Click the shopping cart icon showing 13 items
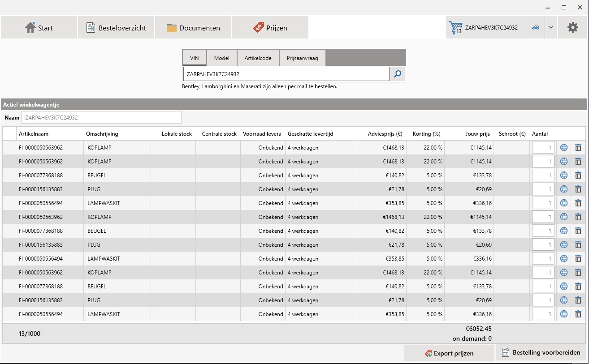 click(x=455, y=28)
